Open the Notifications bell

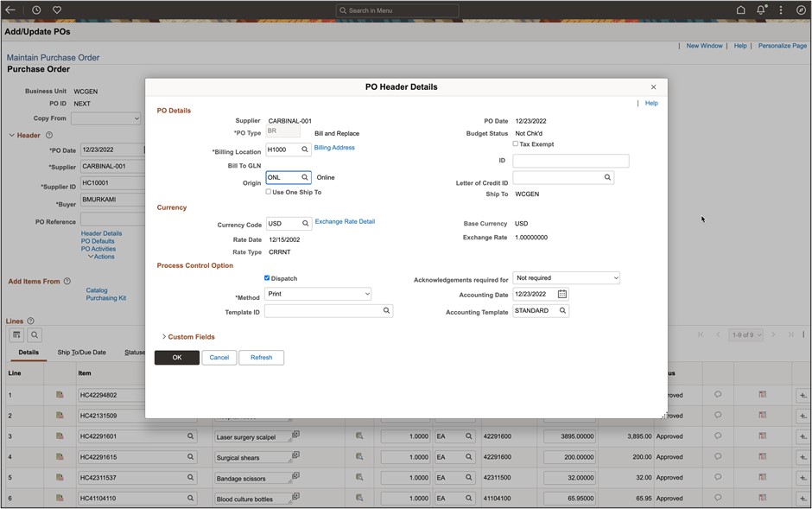click(x=758, y=10)
